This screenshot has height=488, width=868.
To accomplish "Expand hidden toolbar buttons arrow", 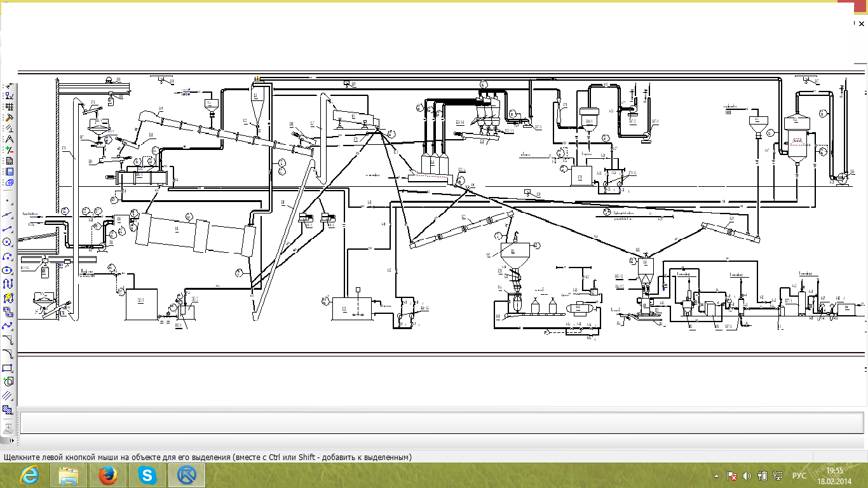I will [x=11, y=440].
